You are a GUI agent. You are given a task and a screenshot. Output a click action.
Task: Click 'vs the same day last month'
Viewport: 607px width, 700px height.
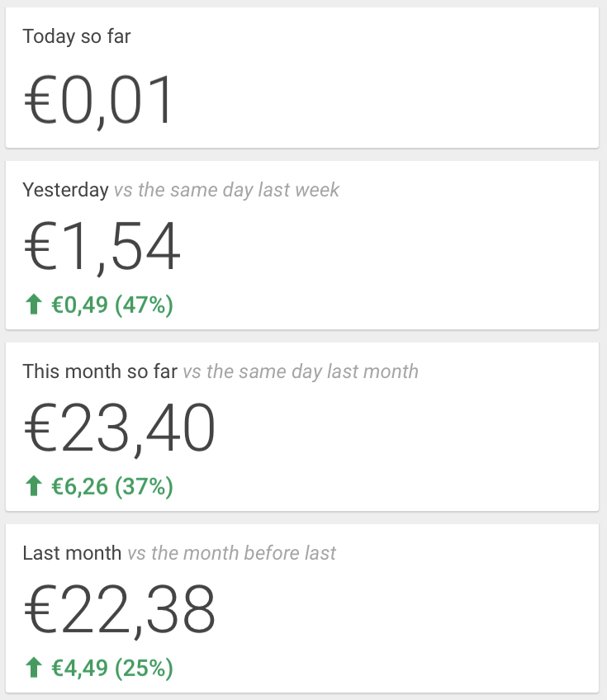(x=301, y=371)
